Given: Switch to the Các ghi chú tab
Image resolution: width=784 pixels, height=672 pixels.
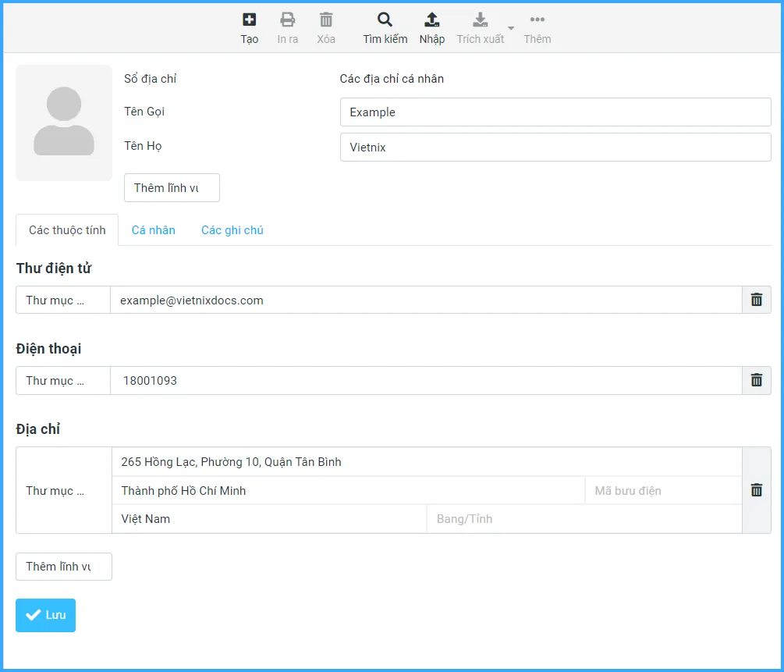Looking at the screenshot, I should point(232,230).
